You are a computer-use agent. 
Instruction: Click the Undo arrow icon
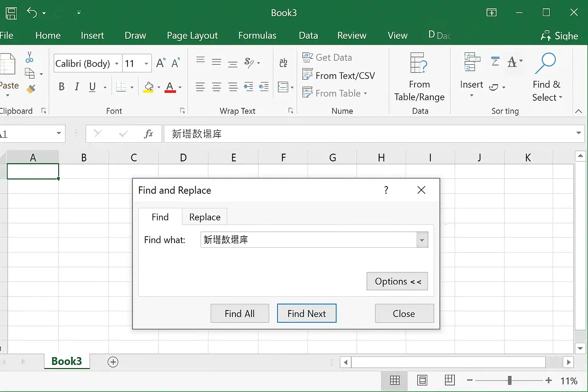pos(32,13)
